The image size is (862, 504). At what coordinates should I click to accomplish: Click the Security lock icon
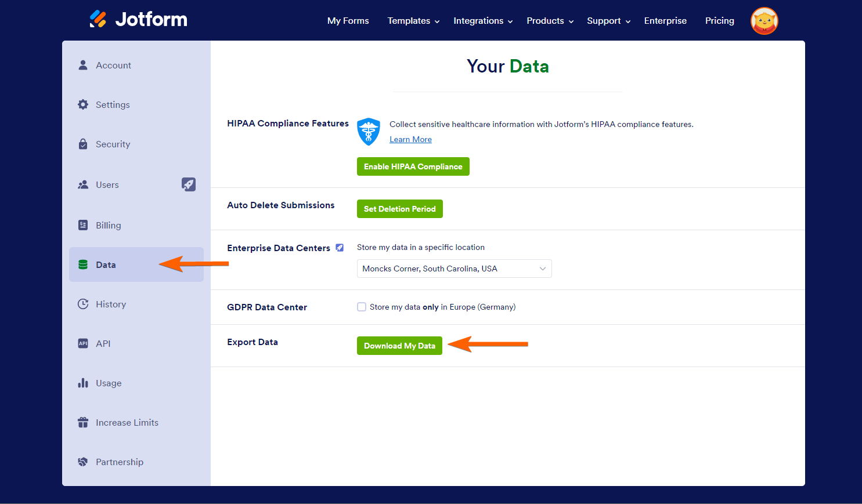coord(83,144)
